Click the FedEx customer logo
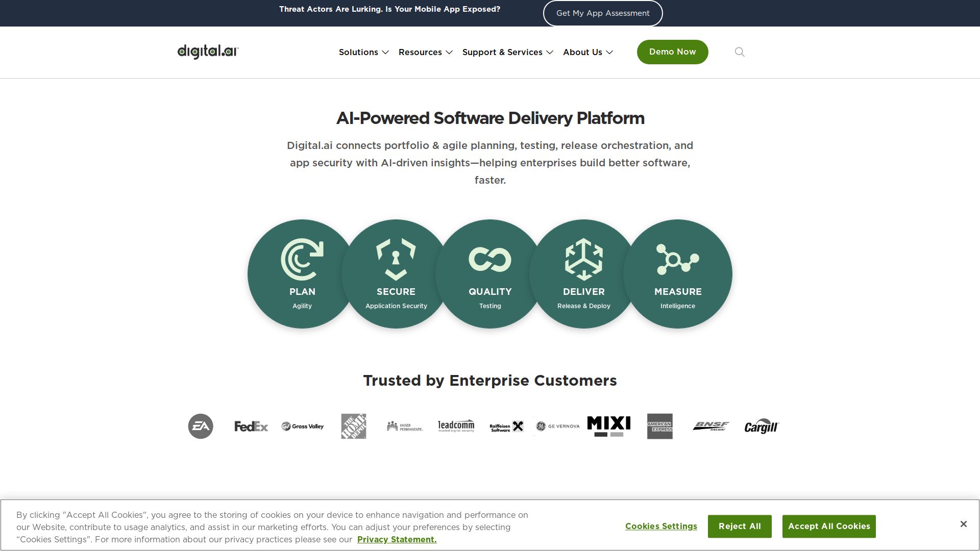The height and width of the screenshot is (551, 980). point(251,426)
